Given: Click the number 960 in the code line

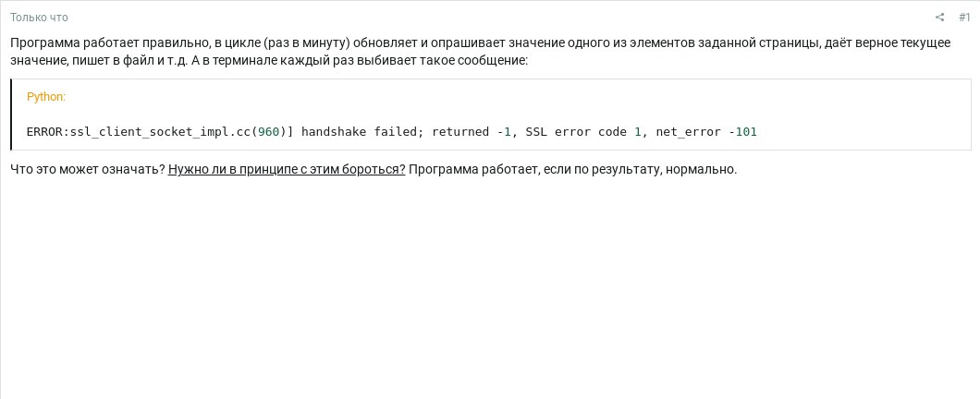Looking at the screenshot, I should [268, 132].
